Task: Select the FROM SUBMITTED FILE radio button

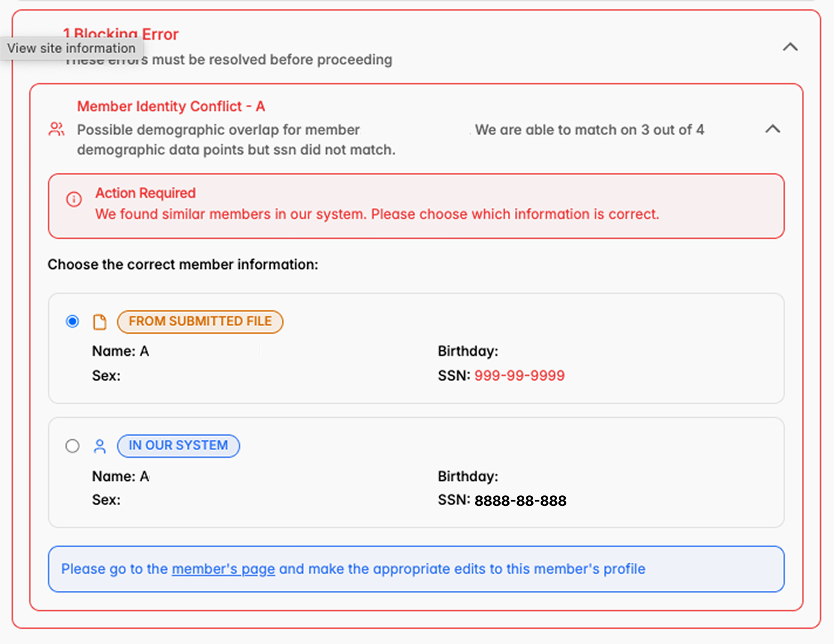Action: click(73, 321)
